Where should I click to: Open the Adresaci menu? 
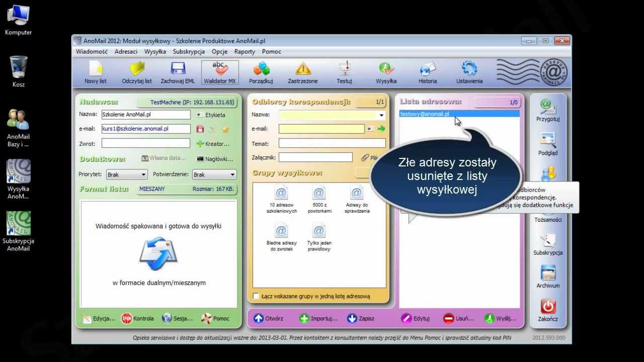(126, 51)
